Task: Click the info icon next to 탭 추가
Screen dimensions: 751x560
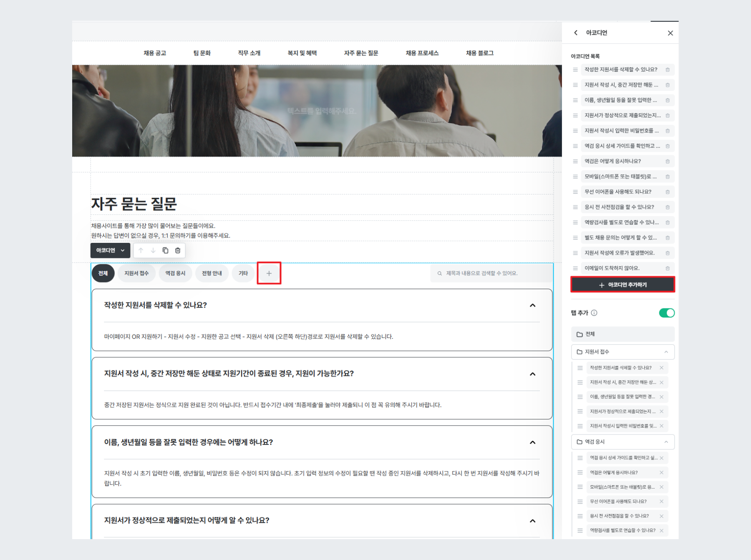Action: click(594, 313)
